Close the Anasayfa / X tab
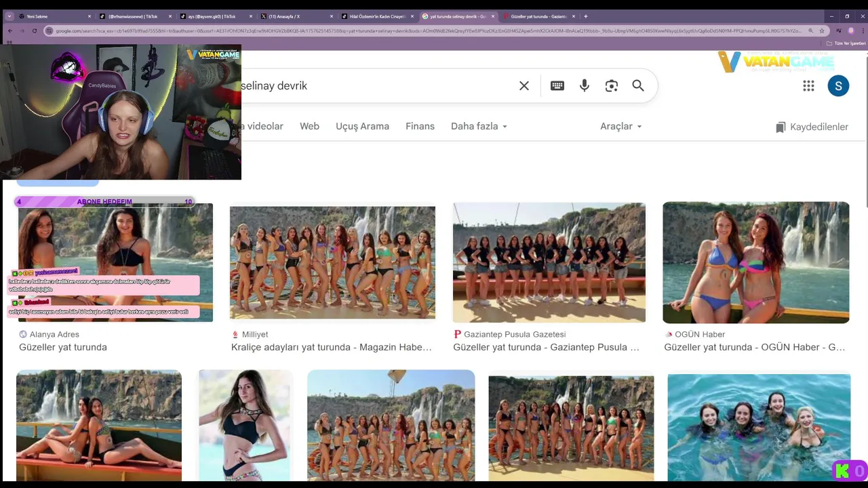The width and height of the screenshot is (868, 488). pyautogui.click(x=332, y=16)
